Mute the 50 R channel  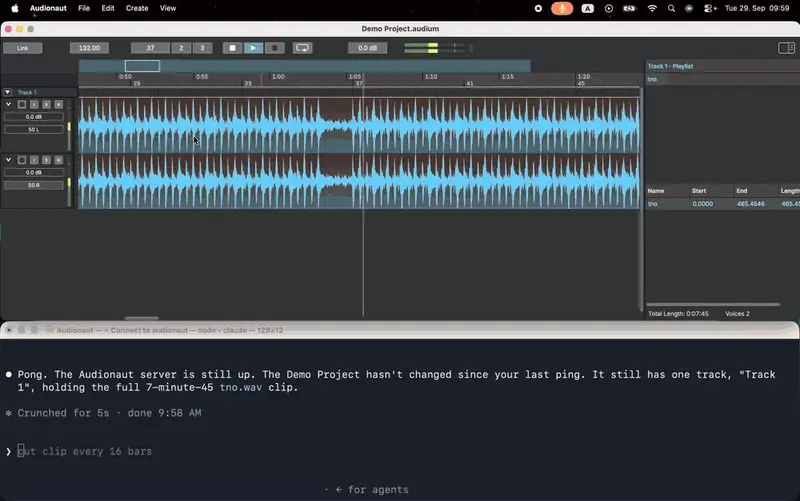point(59,160)
